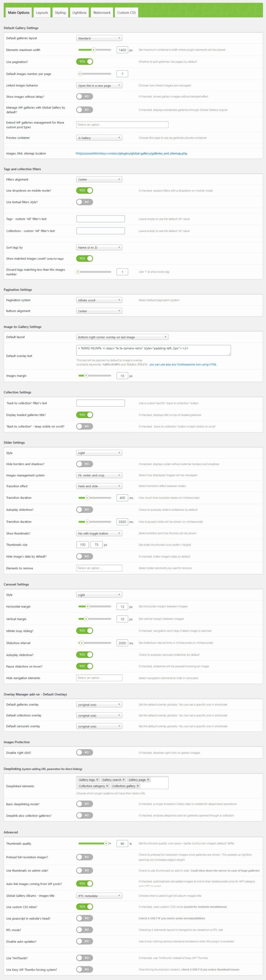Remove the Collection category deeplinked element
The image size is (266, 980).
click(x=107, y=786)
